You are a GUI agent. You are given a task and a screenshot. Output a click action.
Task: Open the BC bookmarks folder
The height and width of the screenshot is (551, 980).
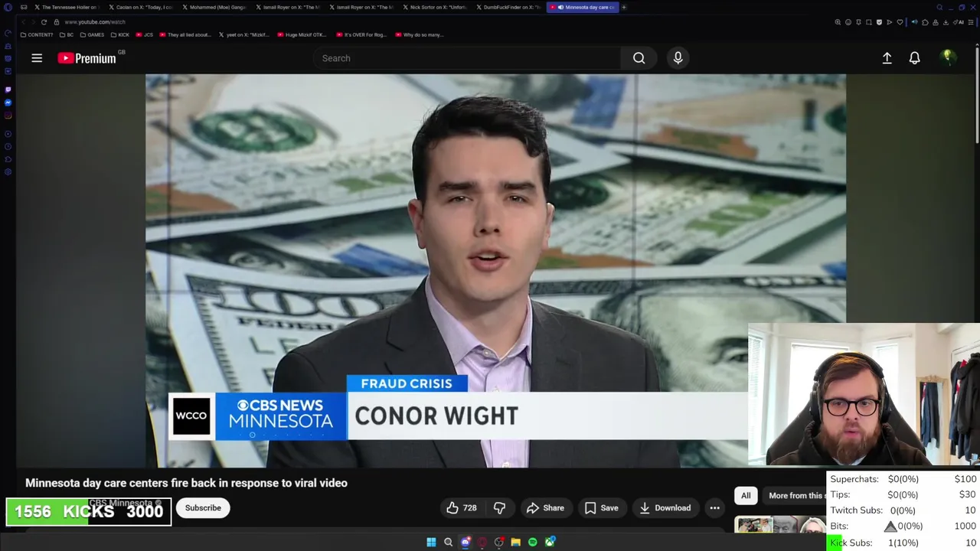point(67,34)
